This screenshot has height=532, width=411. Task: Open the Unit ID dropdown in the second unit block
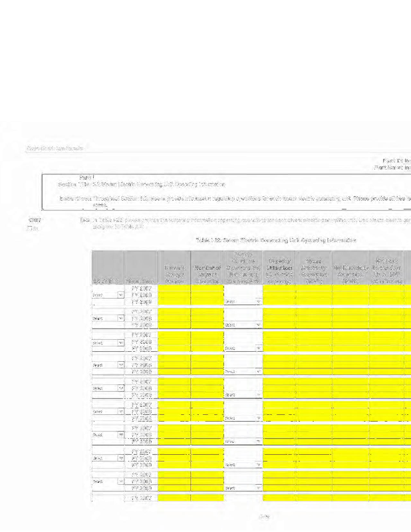[108, 318]
